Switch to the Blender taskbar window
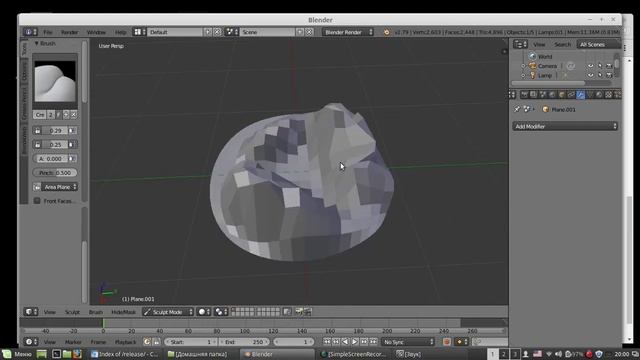Screen dimensions: 640x360 pos(277,354)
